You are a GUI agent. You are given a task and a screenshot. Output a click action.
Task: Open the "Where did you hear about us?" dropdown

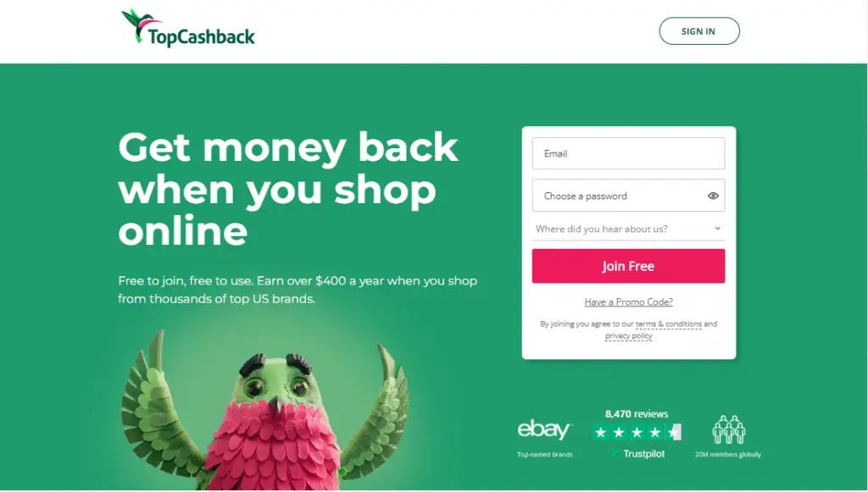[x=628, y=229]
